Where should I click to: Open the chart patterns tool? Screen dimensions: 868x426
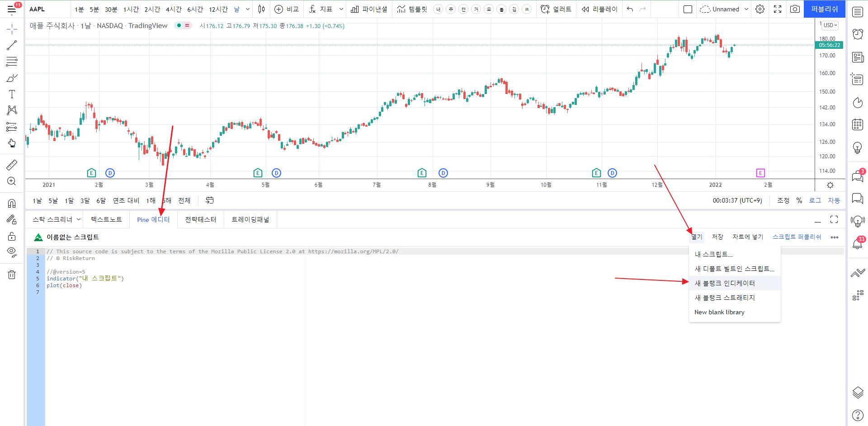pos(12,110)
